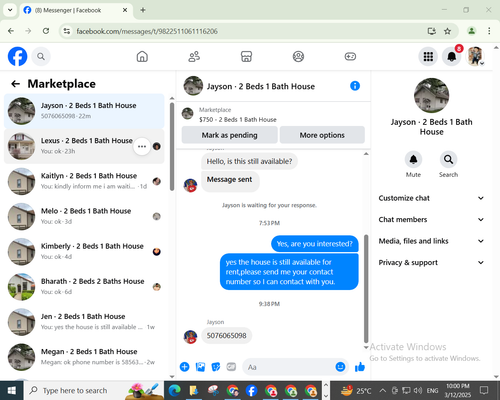Expand Customize chat section
The image size is (500, 400).
[x=431, y=198]
